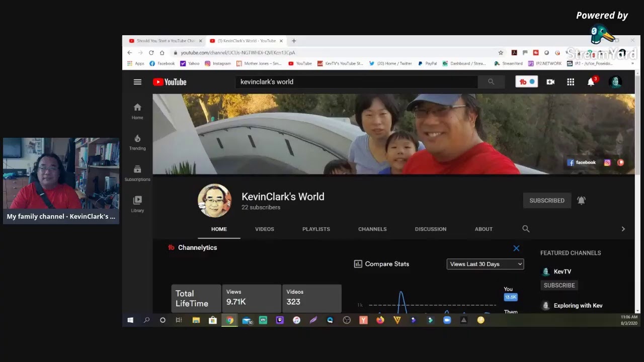Open Windows taskbar search

tap(146, 320)
